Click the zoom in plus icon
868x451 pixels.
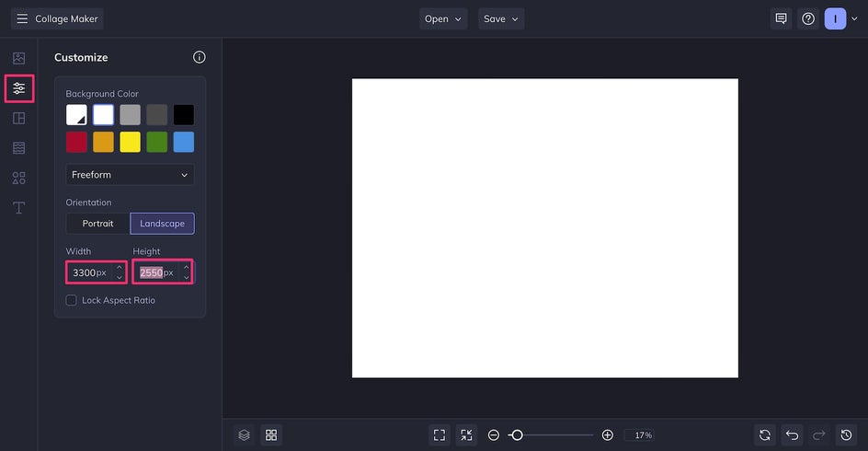tap(607, 435)
